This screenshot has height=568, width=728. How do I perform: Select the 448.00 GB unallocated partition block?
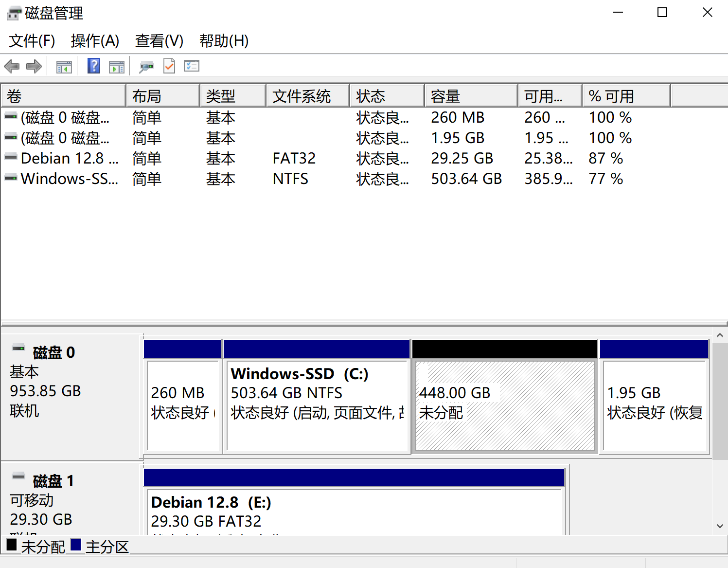click(505, 405)
